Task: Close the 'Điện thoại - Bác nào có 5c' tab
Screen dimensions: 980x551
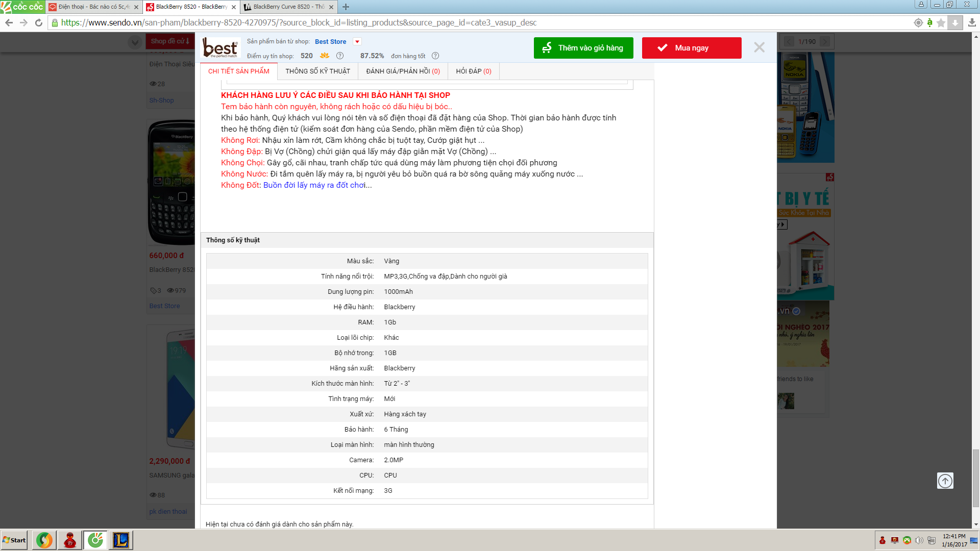Action: 136,7
